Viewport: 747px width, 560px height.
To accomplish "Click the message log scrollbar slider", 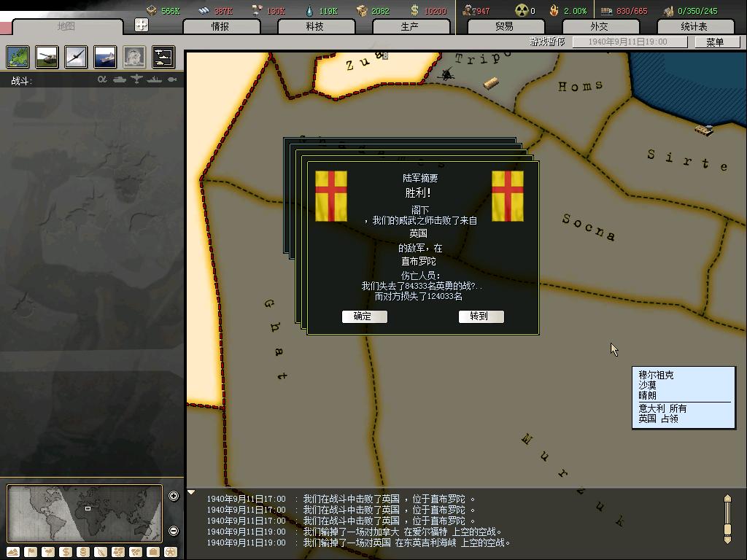I will [727, 529].
